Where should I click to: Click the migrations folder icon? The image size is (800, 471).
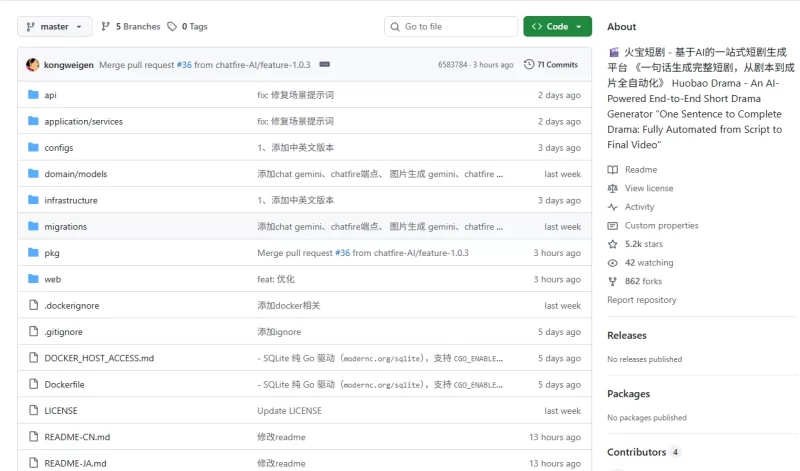(x=33, y=226)
